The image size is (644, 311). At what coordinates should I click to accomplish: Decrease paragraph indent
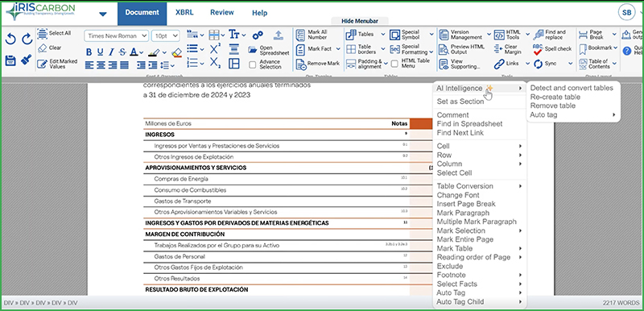pyautogui.click(x=141, y=65)
